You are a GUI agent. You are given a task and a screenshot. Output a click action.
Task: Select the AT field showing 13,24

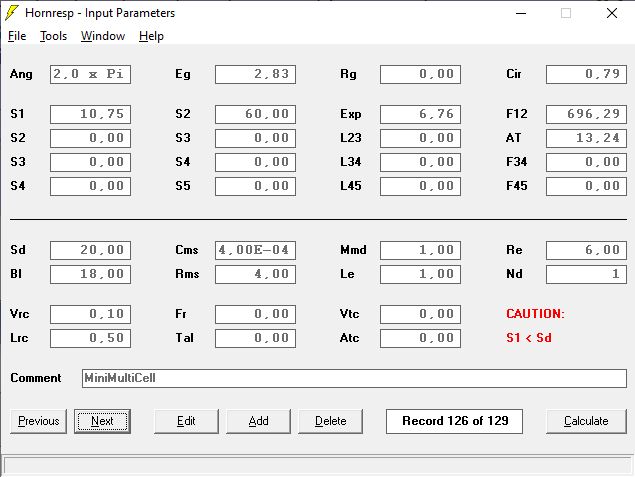coord(586,138)
